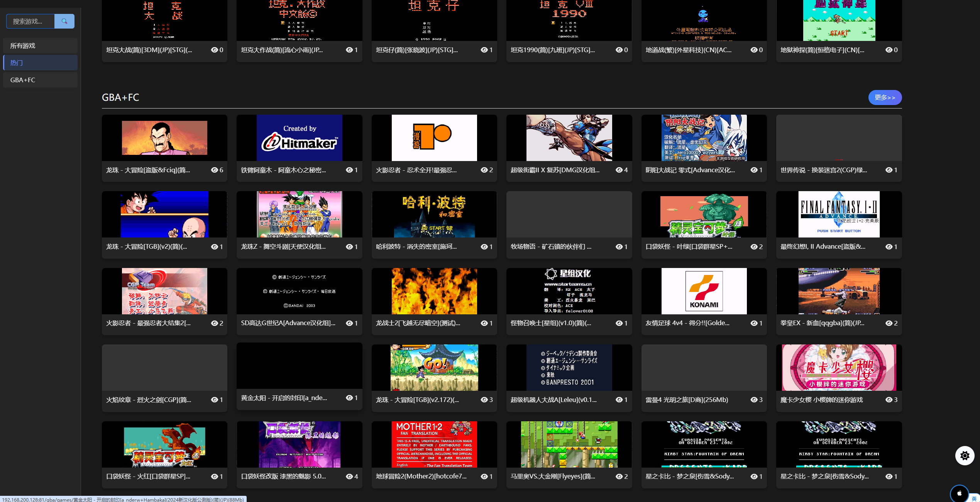Click eye view icon on 龙珠 - 大冒险[盗版&Fciq]
Viewport: 980px width, 502px height.
pos(215,170)
